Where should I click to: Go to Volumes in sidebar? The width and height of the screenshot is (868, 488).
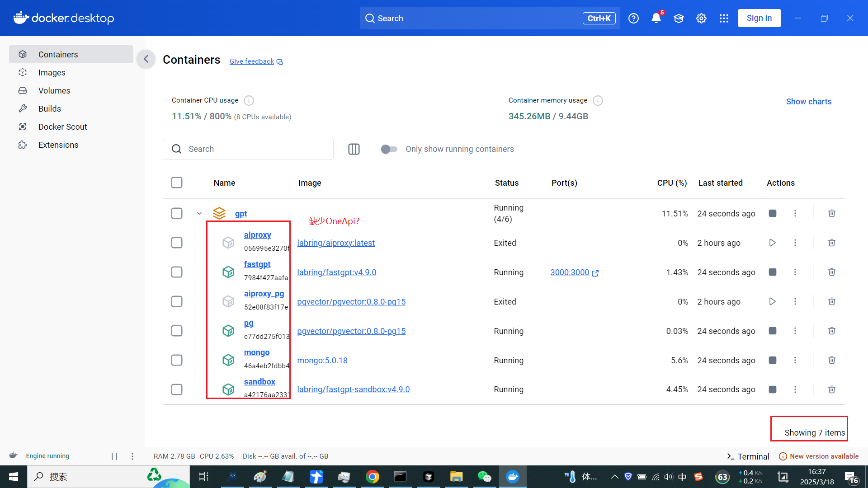click(54, 90)
